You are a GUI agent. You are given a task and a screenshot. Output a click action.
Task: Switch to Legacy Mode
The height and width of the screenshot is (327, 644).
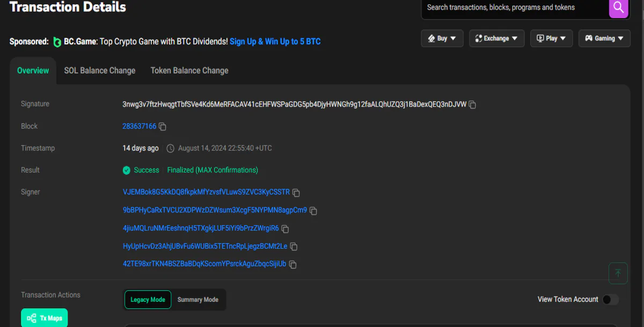click(x=148, y=300)
